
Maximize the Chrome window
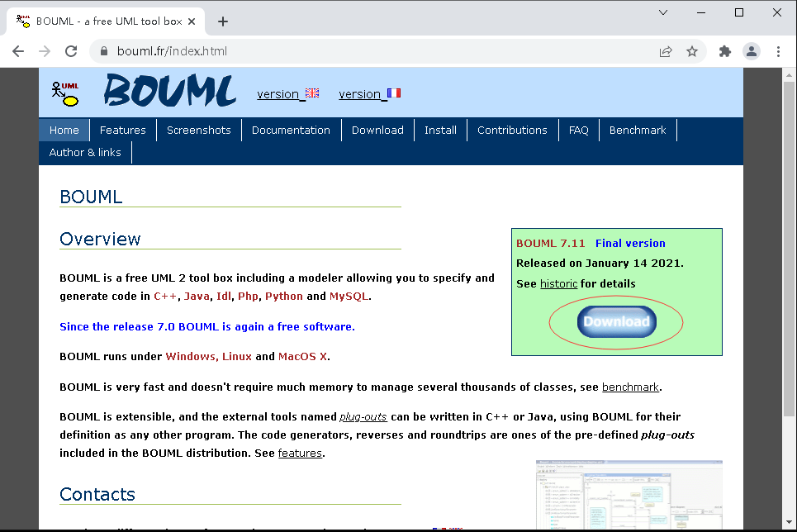coord(739,12)
